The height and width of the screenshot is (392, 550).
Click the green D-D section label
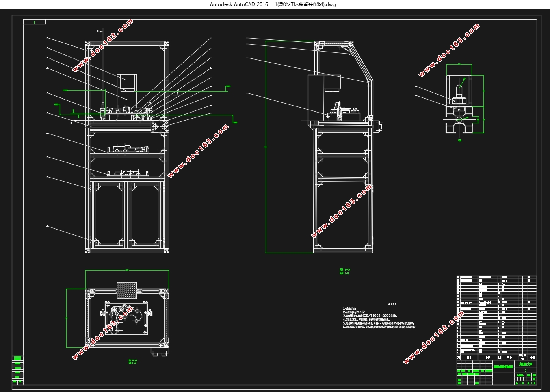point(344,271)
